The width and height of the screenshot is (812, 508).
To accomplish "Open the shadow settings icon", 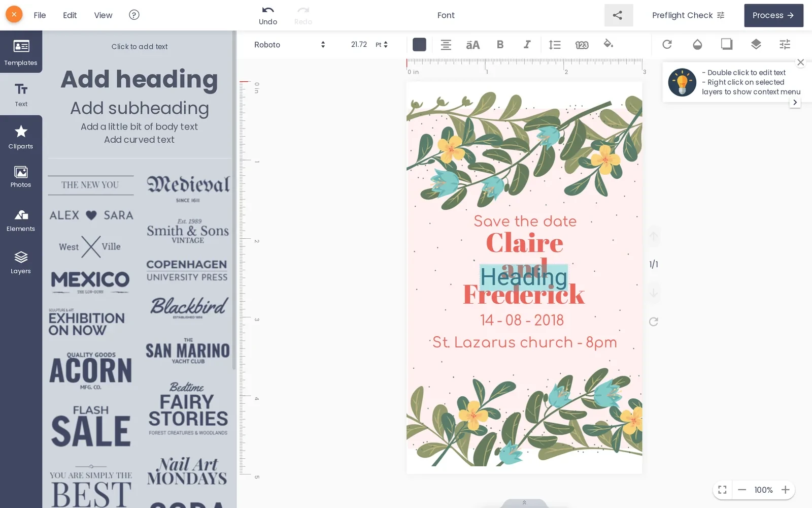I will point(727,44).
